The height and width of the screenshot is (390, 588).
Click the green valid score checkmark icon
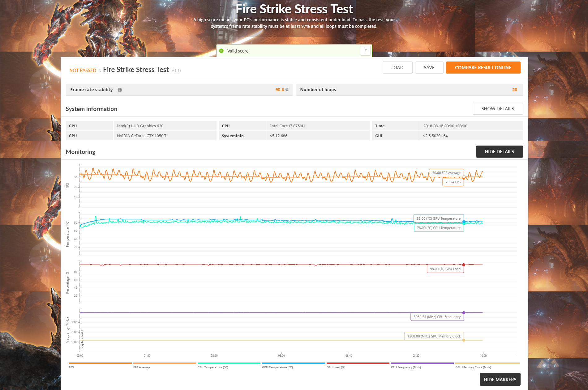tap(221, 51)
